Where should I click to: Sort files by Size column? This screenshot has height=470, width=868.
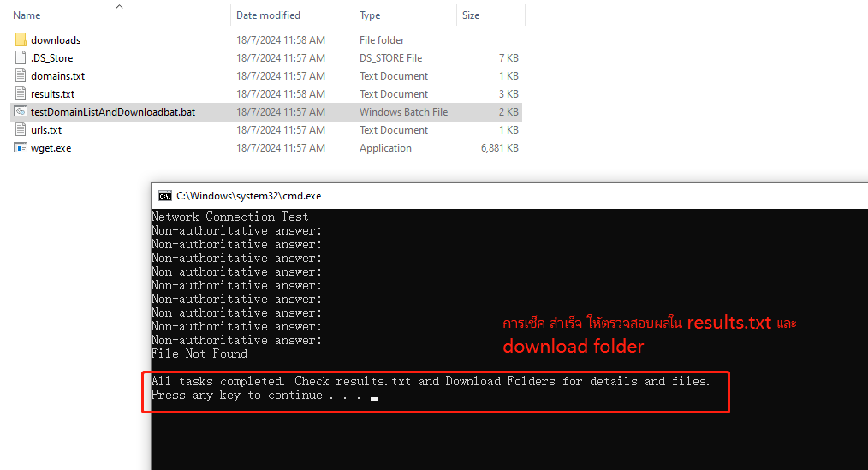pyautogui.click(x=471, y=15)
